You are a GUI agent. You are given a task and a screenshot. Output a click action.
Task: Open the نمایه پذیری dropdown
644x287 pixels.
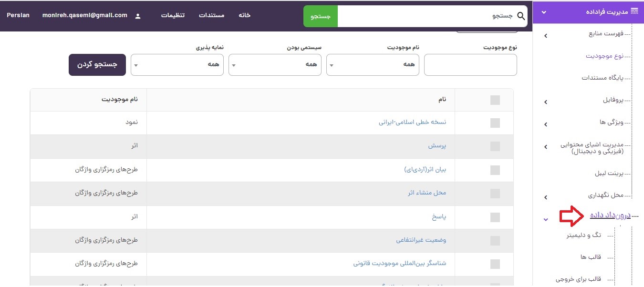pos(177,65)
